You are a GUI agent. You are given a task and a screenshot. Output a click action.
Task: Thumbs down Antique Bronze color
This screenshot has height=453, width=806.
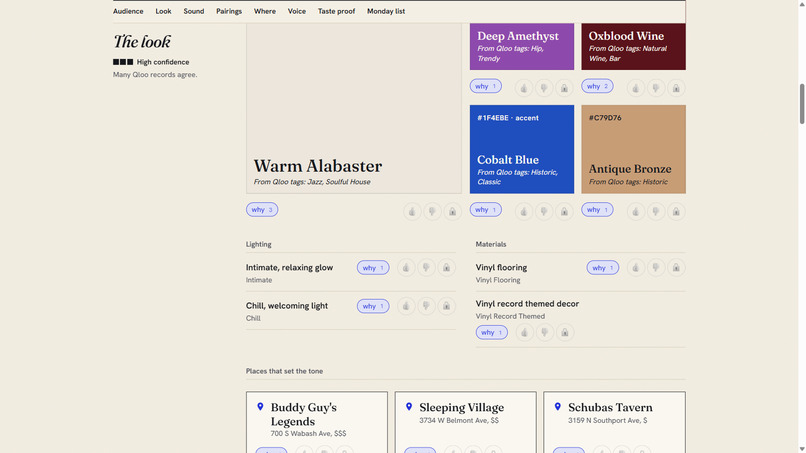click(656, 211)
